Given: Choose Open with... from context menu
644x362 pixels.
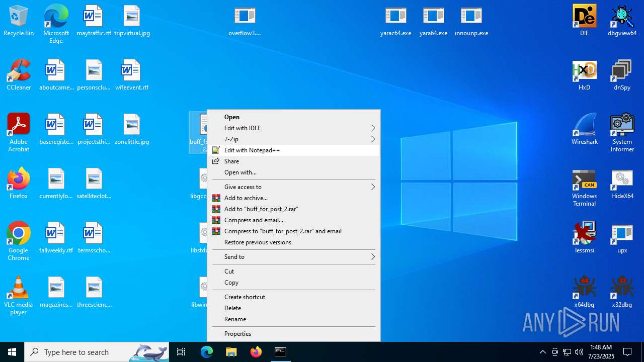Looking at the screenshot, I should tap(294, 172).
